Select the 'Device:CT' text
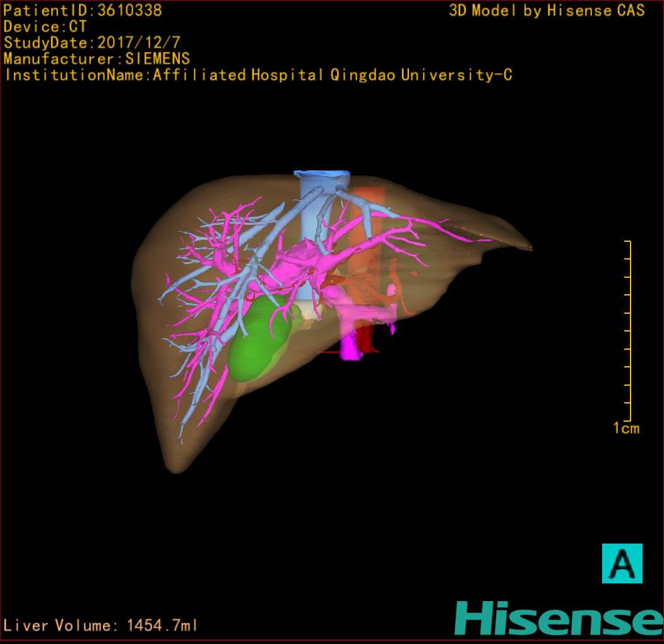Image resolution: width=664 pixels, height=644 pixels. click(x=45, y=27)
